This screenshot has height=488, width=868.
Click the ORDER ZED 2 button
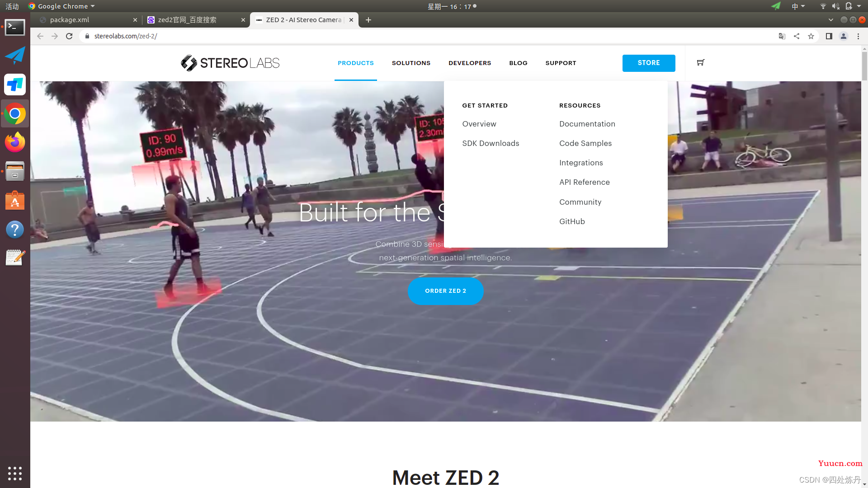[x=445, y=290]
